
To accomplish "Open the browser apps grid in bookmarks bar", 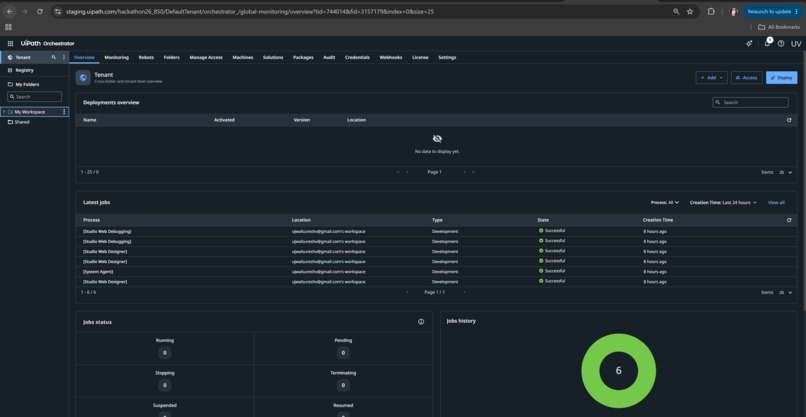I will (8, 27).
